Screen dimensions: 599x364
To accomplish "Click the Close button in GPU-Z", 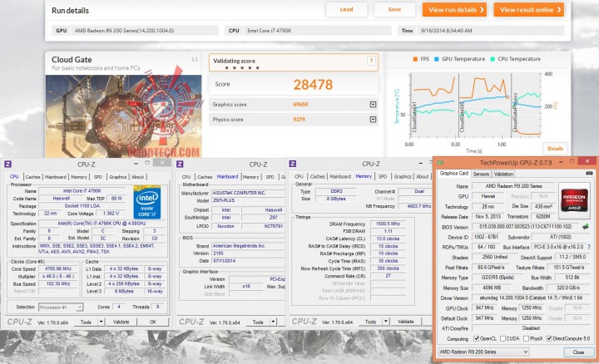I will [578, 352].
